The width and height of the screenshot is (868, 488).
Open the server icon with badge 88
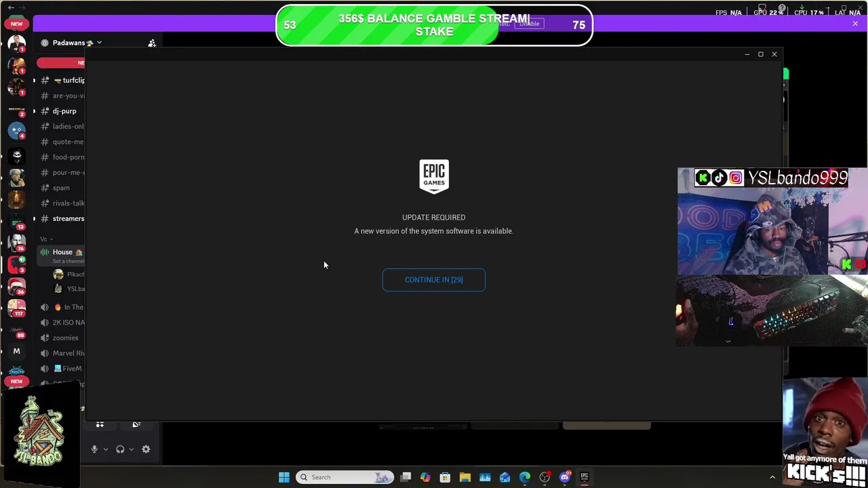(x=16, y=329)
